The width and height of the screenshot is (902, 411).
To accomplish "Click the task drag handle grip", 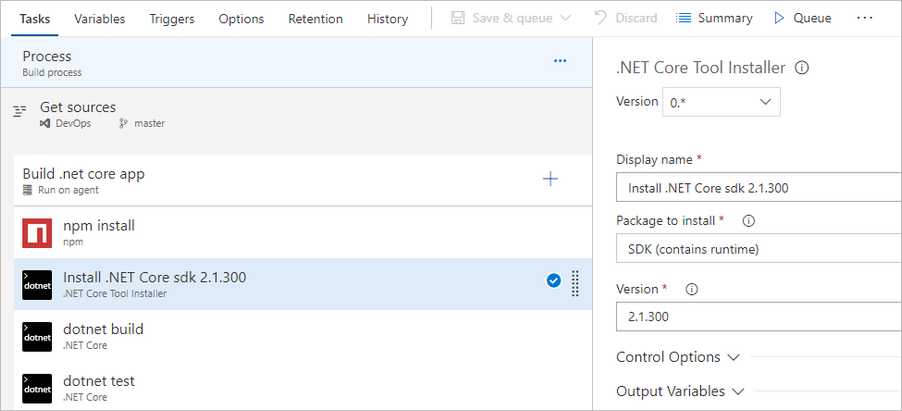I will 575,283.
